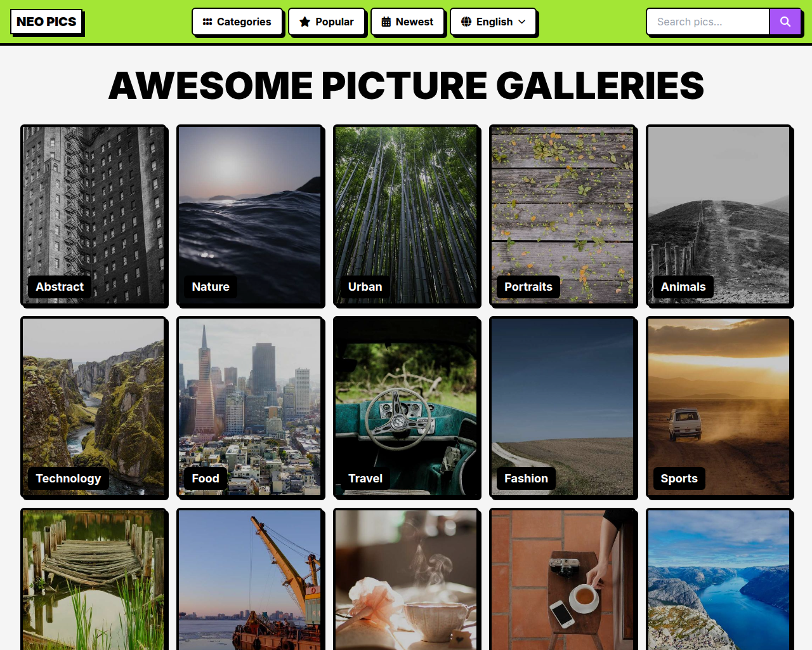Click the grid icon in Categories
The image size is (812, 650).
click(x=207, y=22)
